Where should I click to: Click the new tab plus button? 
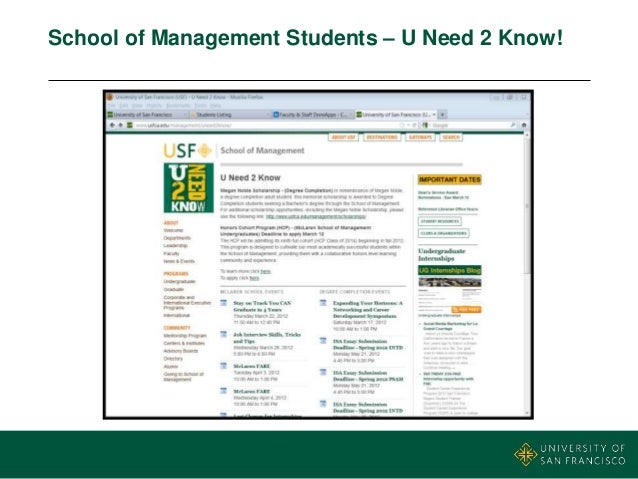[442, 114]
